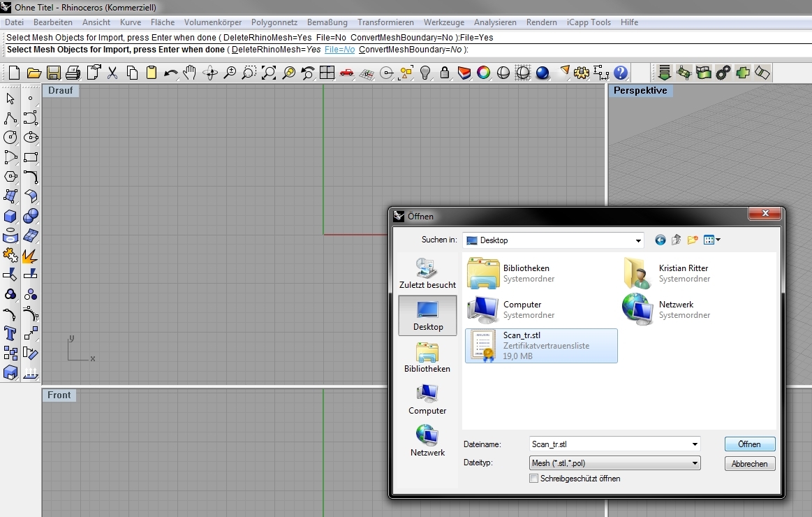The image size is (812, 517).
Task: Open Help via the blue question mark icon
Action: point(621,73)
